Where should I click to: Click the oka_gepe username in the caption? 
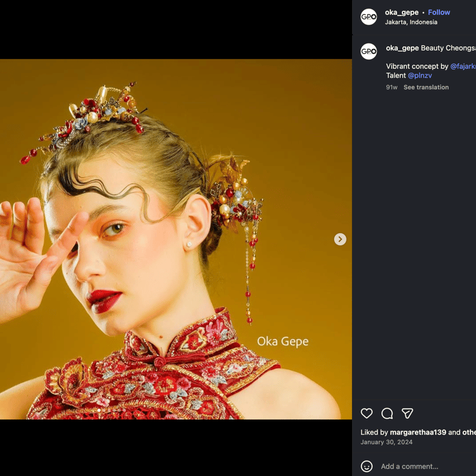coord(402,48)
